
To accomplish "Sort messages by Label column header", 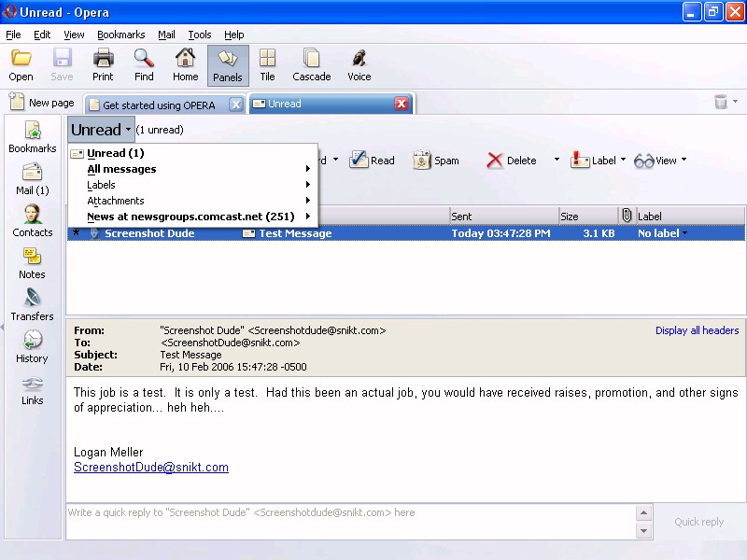I will click(x=690, y=217).
